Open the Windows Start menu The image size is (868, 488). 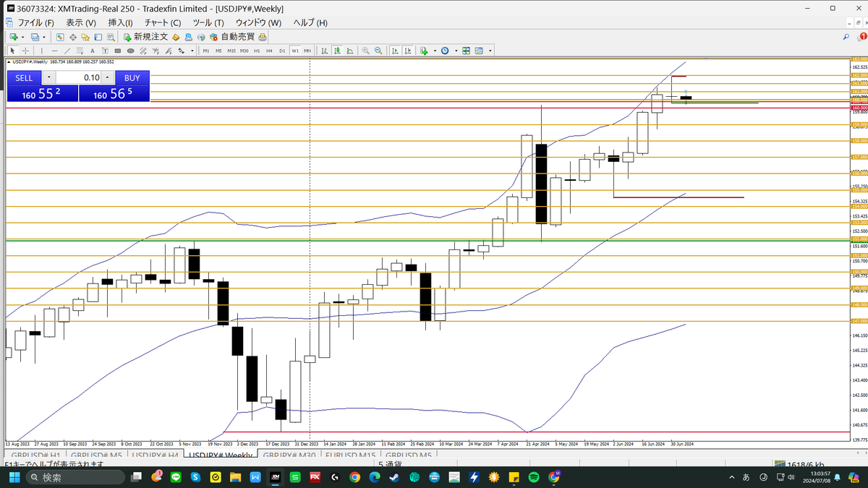[x=14, y=477]
